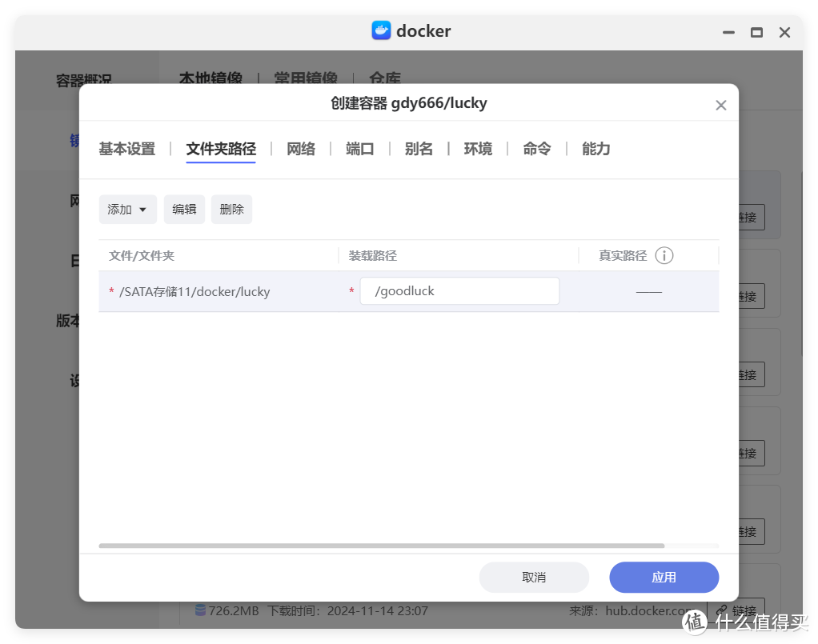Switch to the 基本设置 tab

point(126,149)
